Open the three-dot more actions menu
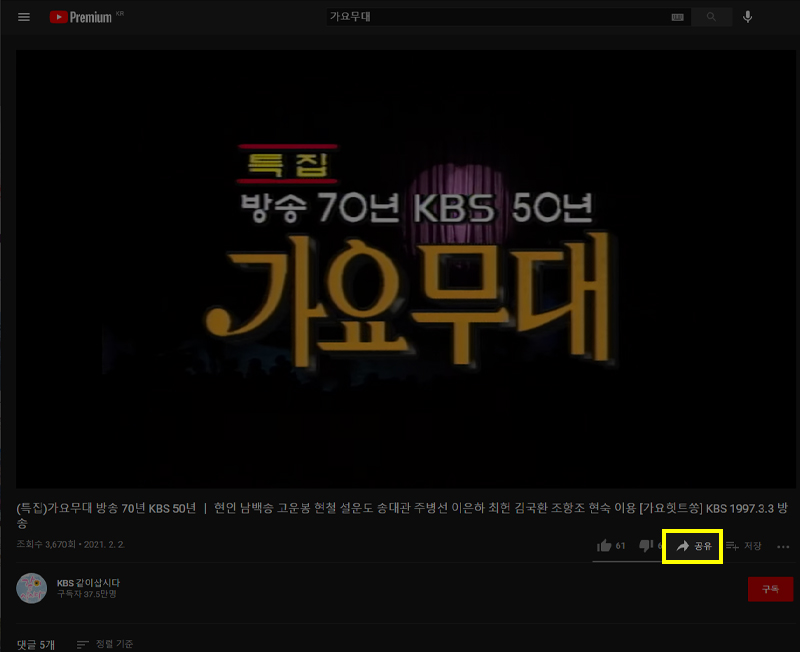800x652 pixels. tap(783, 546)
